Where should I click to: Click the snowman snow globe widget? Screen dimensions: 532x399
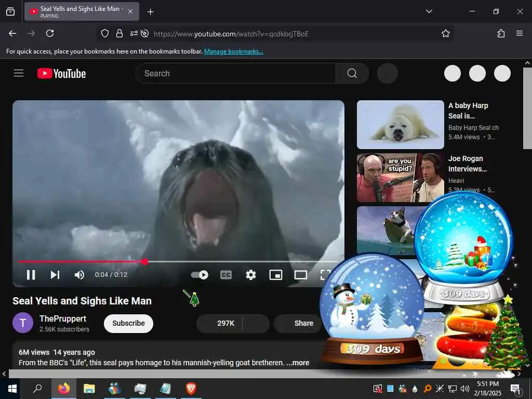(x=373, y=308)
